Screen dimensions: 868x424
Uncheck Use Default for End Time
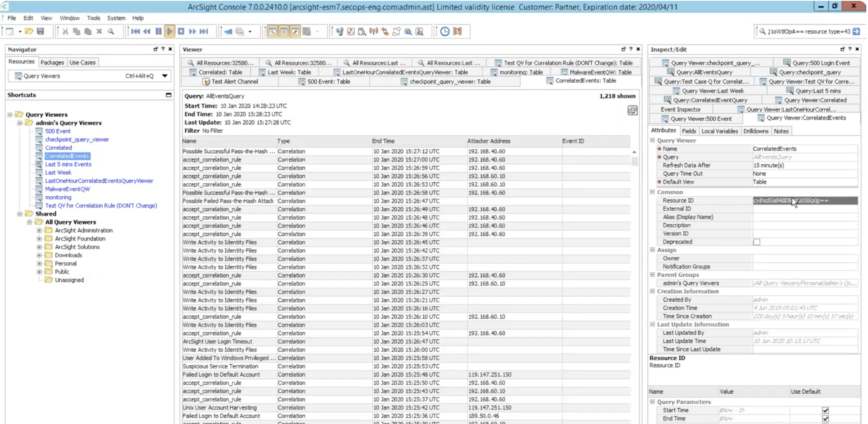825,419
